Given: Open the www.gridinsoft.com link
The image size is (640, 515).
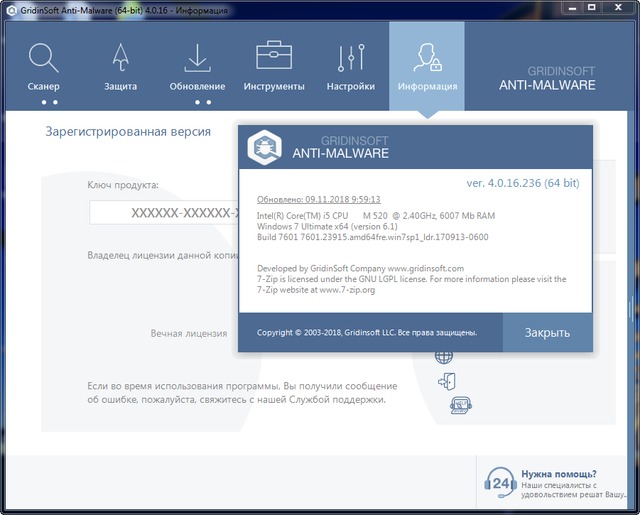Looking at the screenshot, I should pos(425,269).
